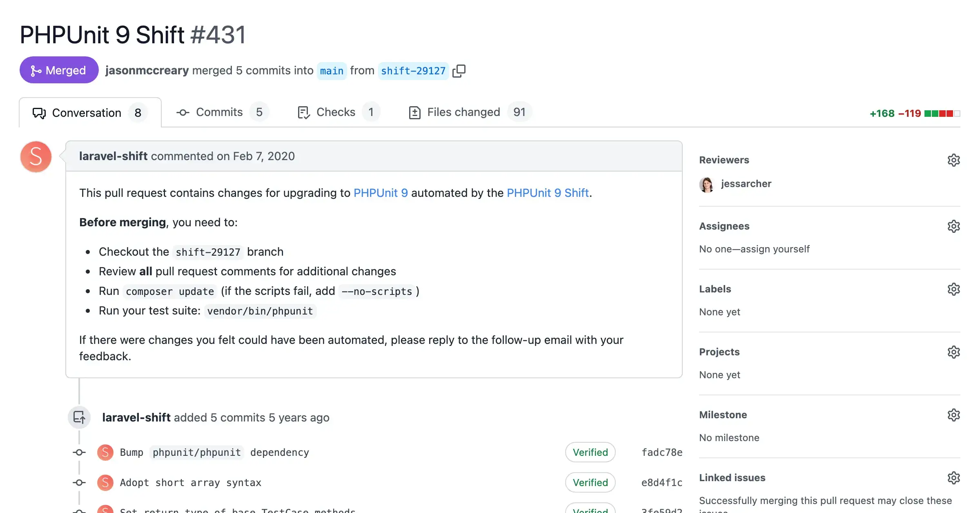Open the Commits tab
This screenshot has height=513, width=980.
pyautogui.click(x=219, y=112)
